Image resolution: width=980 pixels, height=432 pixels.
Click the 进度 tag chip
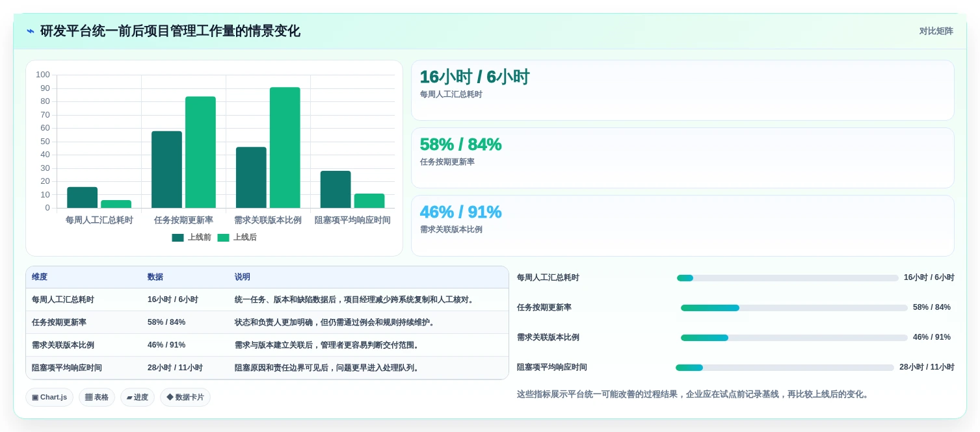pos(137,398)
